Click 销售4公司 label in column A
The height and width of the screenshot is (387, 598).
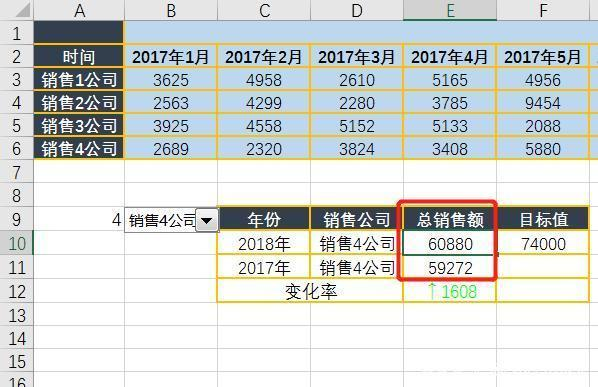point(79,148)
